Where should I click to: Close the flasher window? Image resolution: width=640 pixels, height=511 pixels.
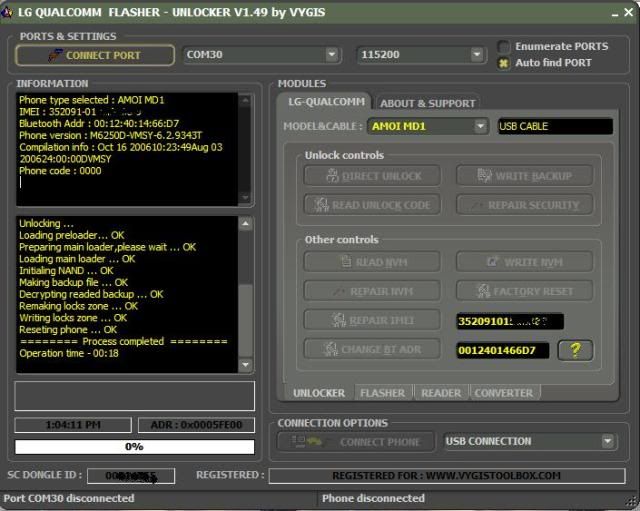(x=629, y=13)
